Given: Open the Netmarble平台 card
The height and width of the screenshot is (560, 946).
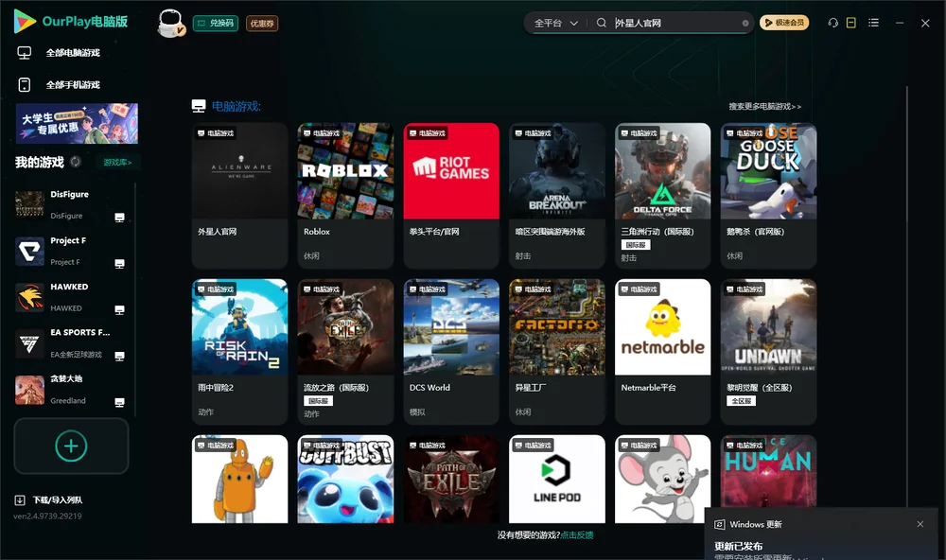Looking at the screenshot, I should click(662, 351).
